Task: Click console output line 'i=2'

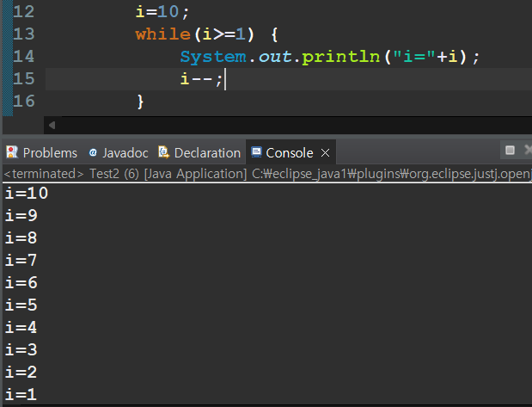Action: [x=21, y=373]
